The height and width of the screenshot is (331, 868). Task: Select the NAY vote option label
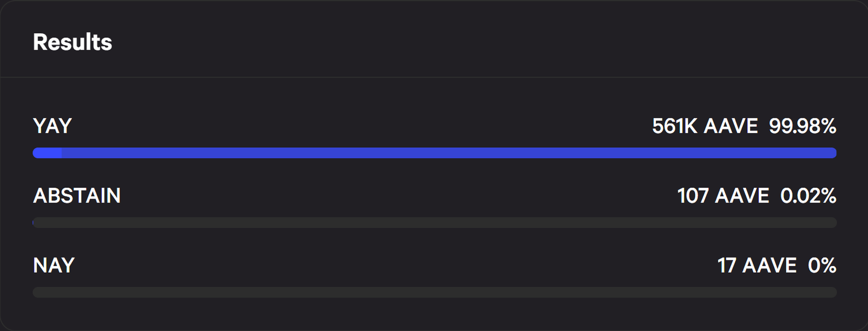coord(54,265)
